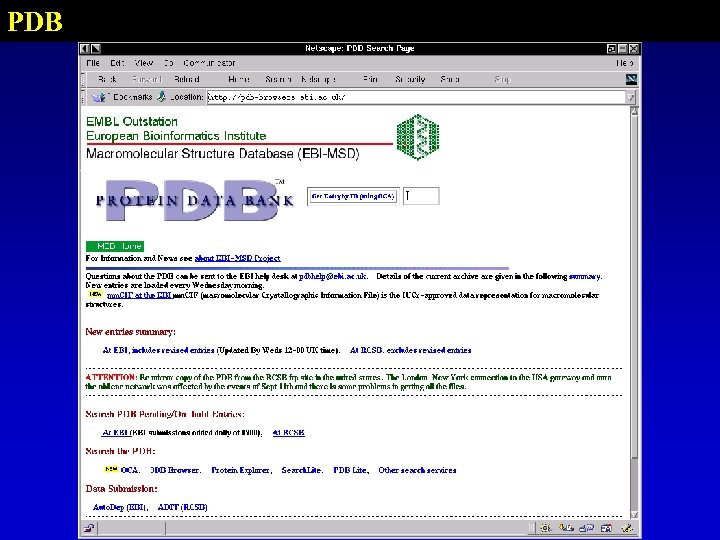This screenshot has height=540, width=720.
Task: Click the EBI DNA logo image
Action: [418, 137]
